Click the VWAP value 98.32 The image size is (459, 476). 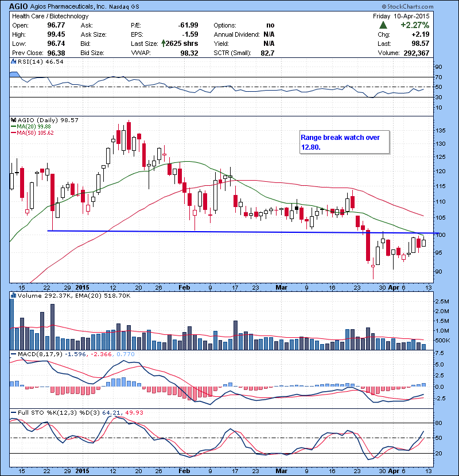click(x=189, y=53)
